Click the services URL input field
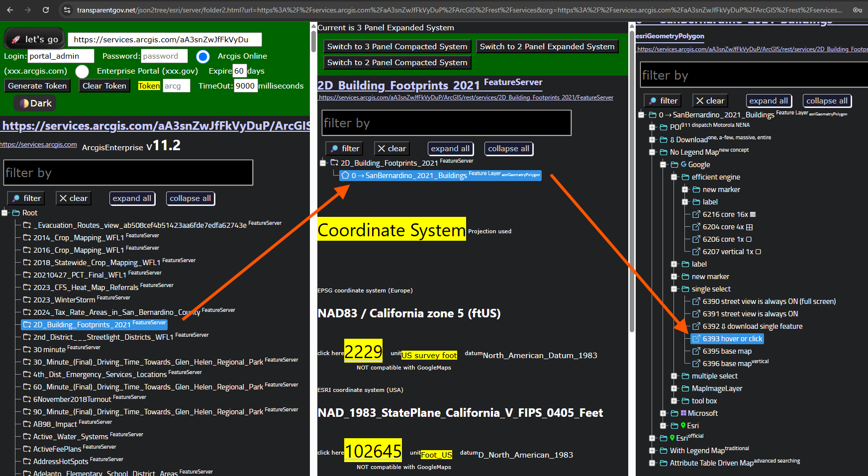The height and width of the screenshot is (476, 868). 165,39
